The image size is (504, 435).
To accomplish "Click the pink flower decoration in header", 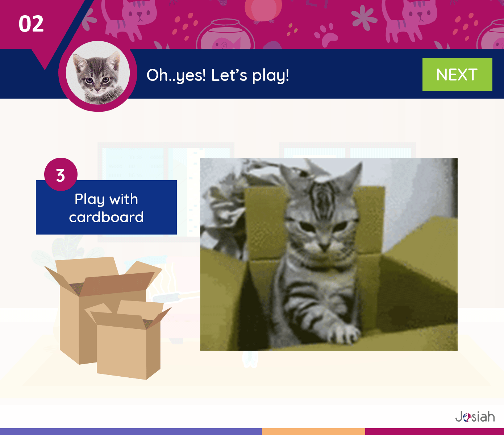I will click(363, 18).
